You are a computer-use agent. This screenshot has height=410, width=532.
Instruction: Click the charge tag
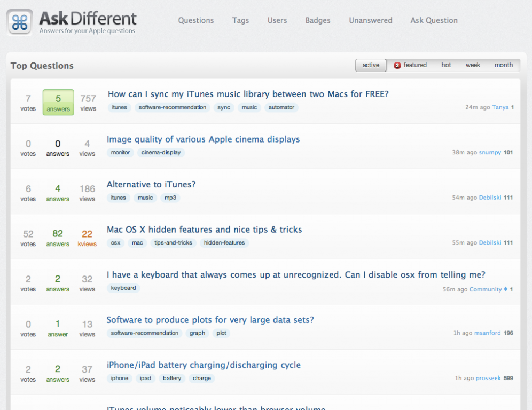tap(202, 378)
